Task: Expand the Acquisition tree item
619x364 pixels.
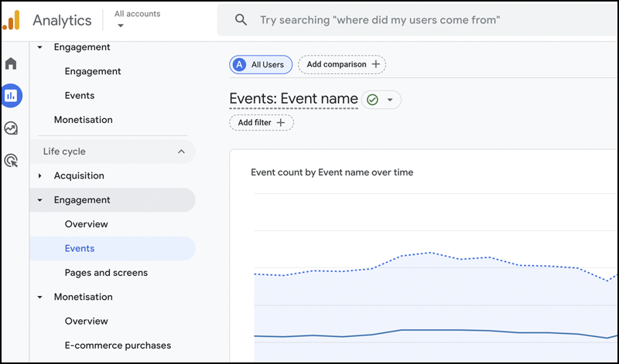Action: 40,176
